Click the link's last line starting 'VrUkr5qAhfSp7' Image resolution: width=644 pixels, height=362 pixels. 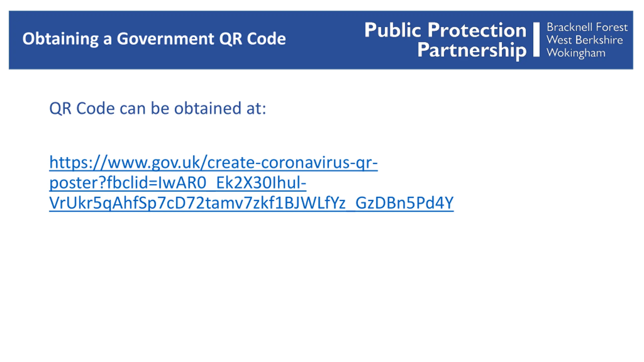[251, 203]
